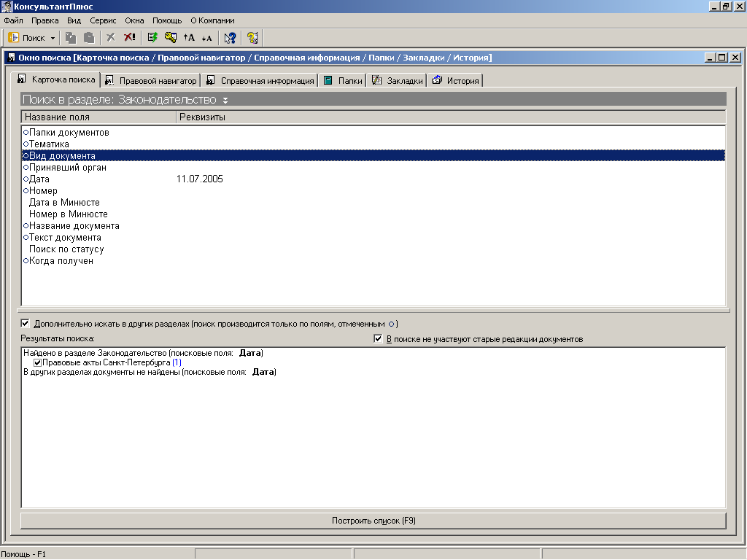
Task: Open the Сервис menu
Action: coord(103,20)
